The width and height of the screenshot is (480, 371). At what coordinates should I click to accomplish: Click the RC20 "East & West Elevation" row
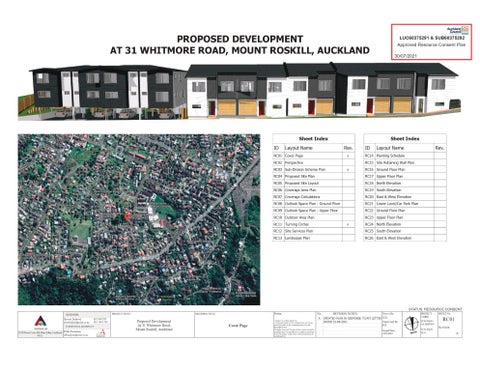tap(405, 197)
